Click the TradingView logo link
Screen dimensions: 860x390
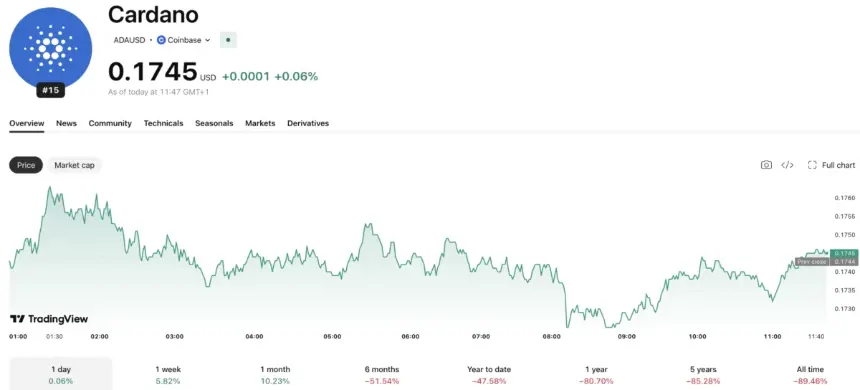pos(49,319)
